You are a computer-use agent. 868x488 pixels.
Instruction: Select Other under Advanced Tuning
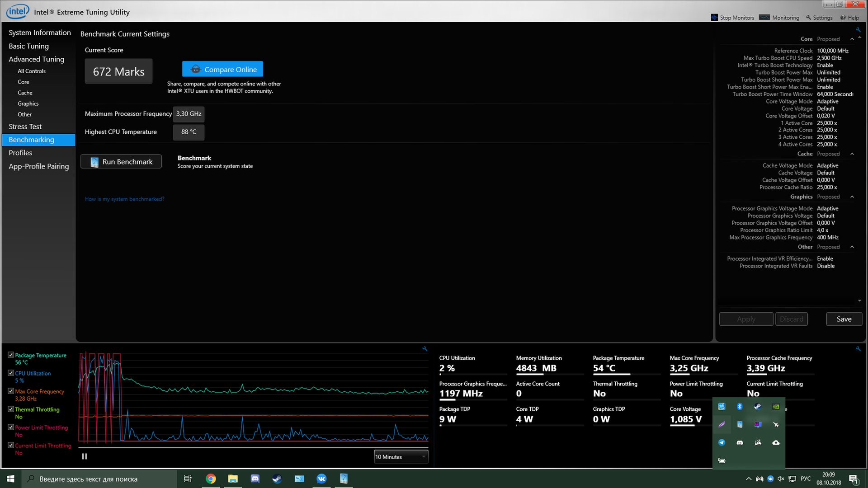(x=25, y=114)
